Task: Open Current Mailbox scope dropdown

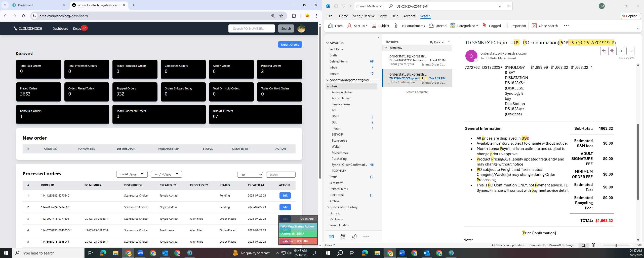Action: point(369,6)
